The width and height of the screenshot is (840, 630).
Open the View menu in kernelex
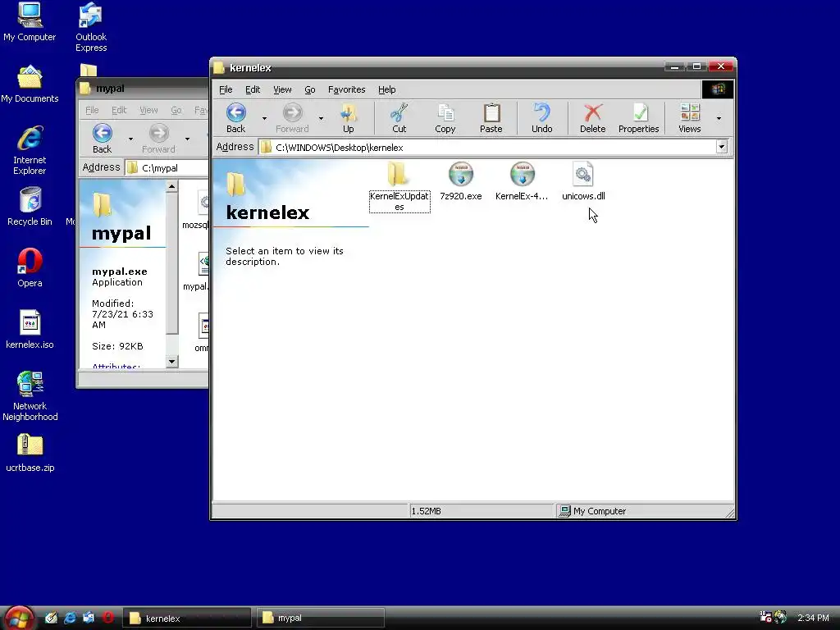pos(282,89)
